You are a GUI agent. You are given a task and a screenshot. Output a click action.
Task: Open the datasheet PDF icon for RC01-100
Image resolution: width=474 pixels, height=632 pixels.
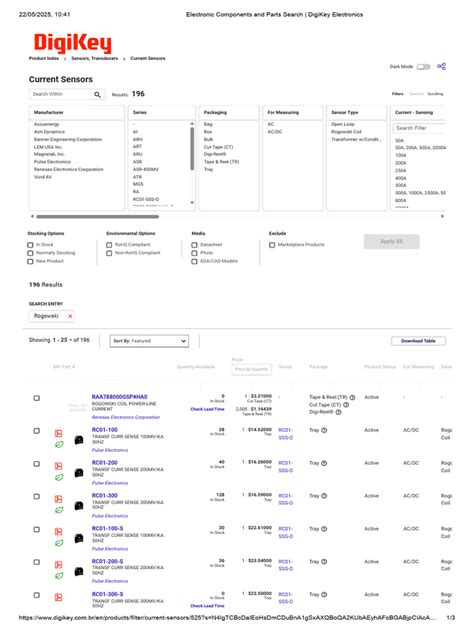58,433
